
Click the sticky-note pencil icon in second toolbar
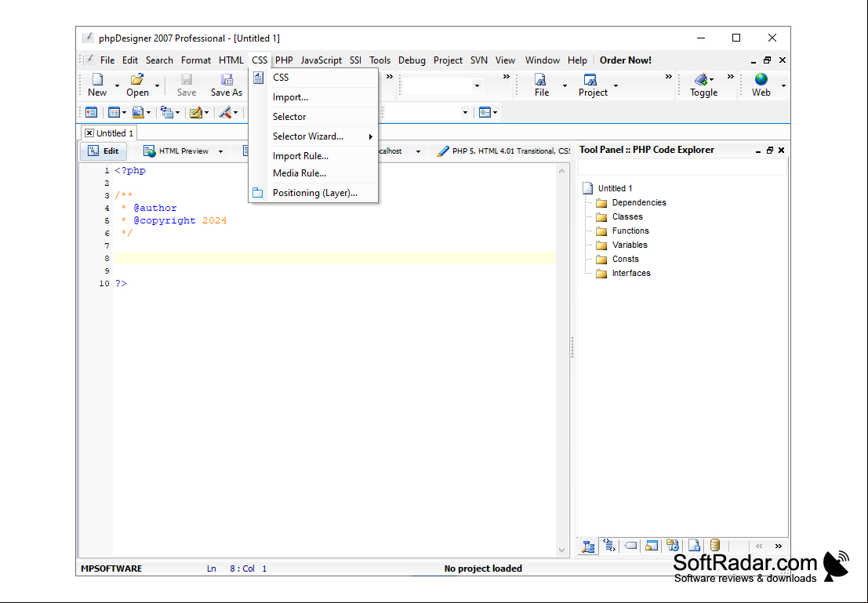point(195,112)
